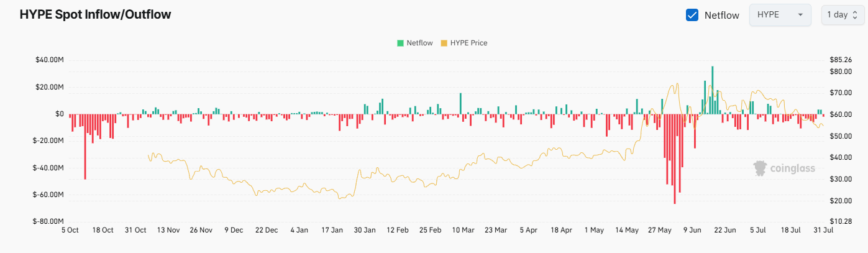Click the 30 Jan date label

click(365, 230)
